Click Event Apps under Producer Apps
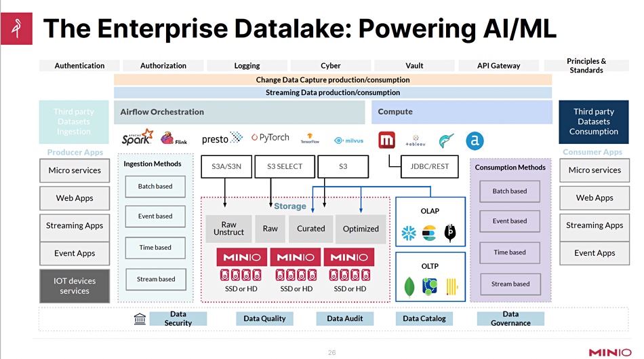Screen dimensions: 644x359 75,253
